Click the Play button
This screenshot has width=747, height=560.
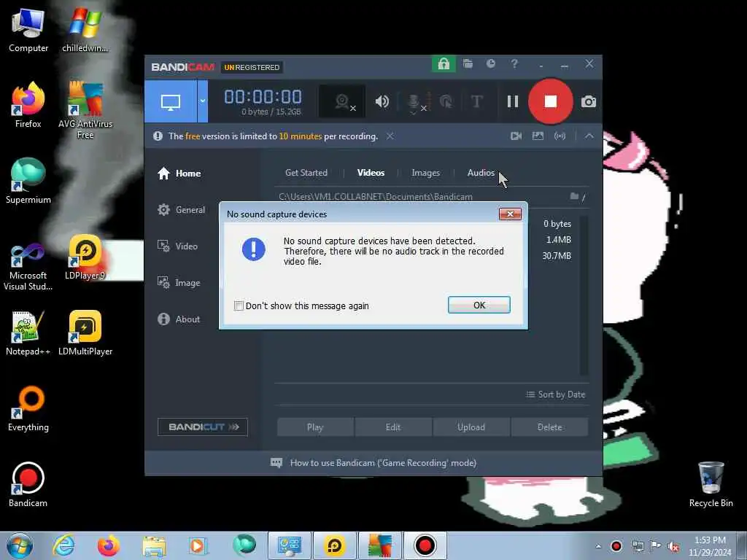(315, 427)
